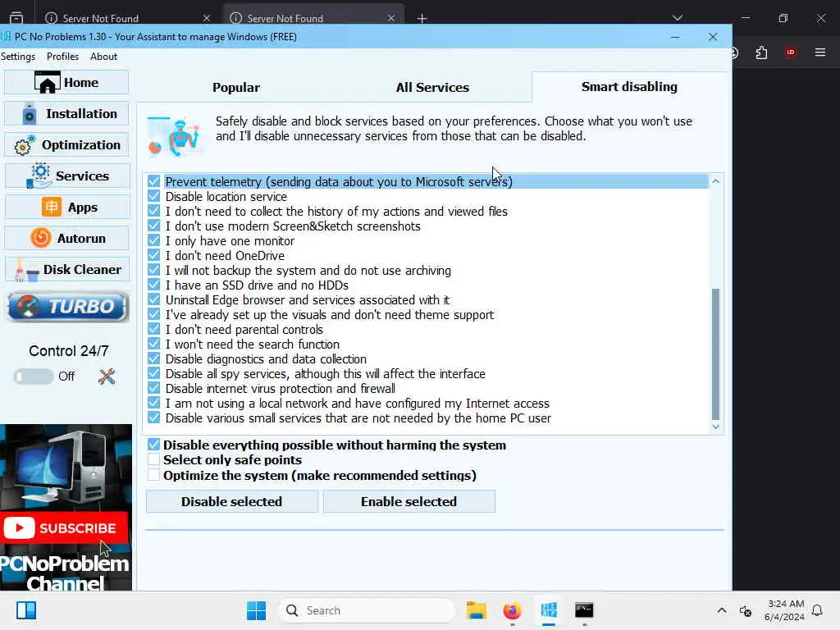Viewport: 840px width, 630px height.
Task: Close the second Server Not Found tab
Action: pyautogui.click(x=391, y=18)
